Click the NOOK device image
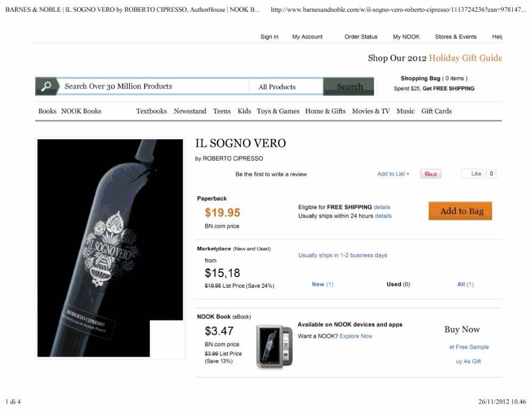532x410 pixels. 275,346
